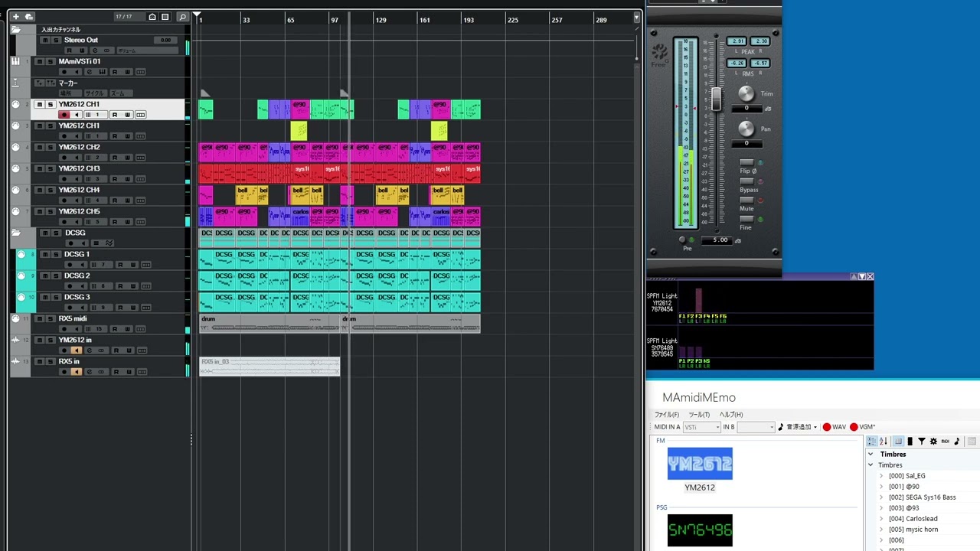Click the Pan knob on FreeG

coord(746,129)
